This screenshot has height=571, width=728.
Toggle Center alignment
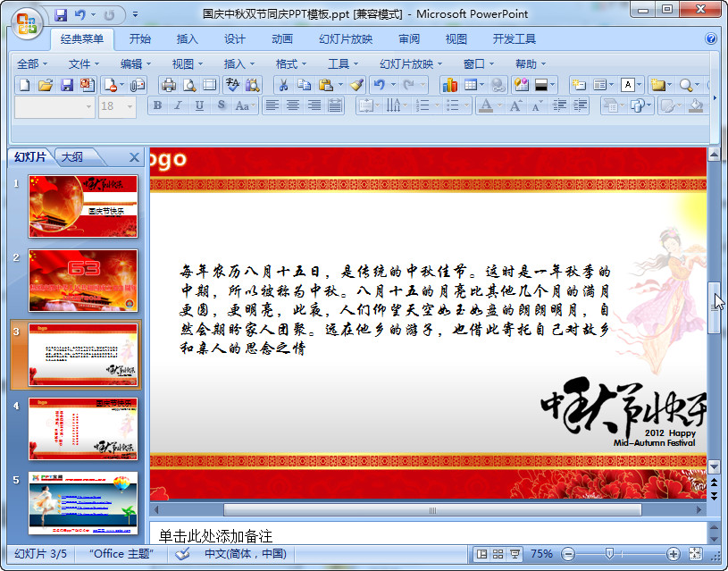(293, 106)
